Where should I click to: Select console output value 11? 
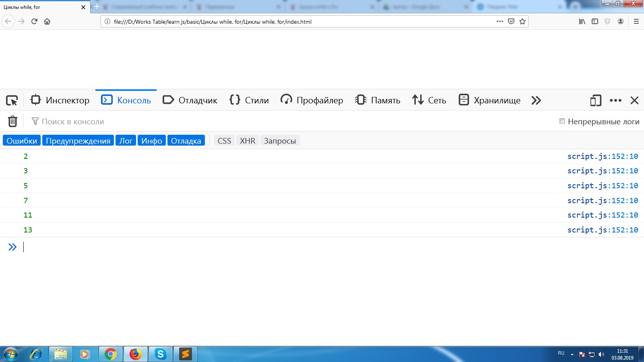[28, 215]
